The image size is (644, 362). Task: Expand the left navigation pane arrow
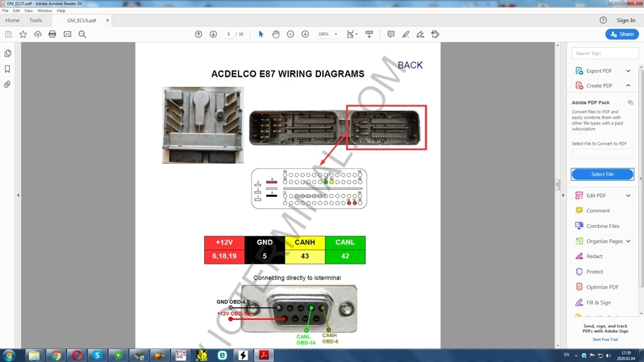click(18, 195)
